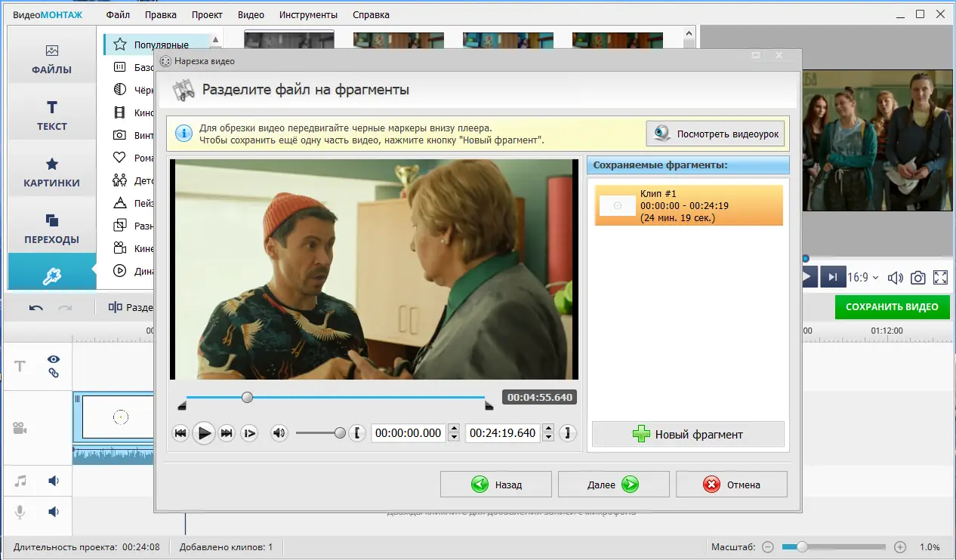Jump to next frame in dialog player
The height and width of the screenshot is (560, 956).
coord(226,433)
